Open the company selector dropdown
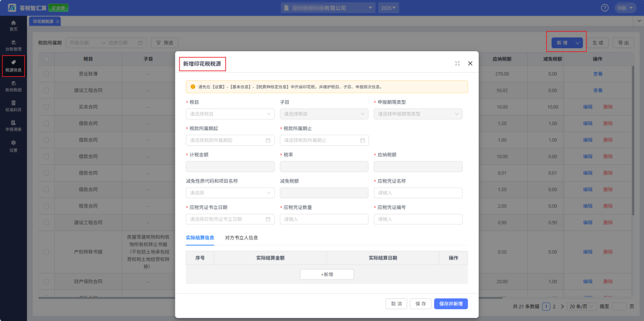This screenshot has width=644, height=321. click(328, 8)
